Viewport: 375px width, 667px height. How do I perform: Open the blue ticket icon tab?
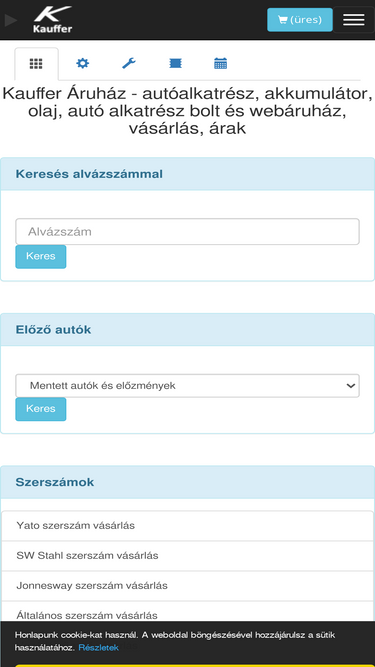pos(175,64)
